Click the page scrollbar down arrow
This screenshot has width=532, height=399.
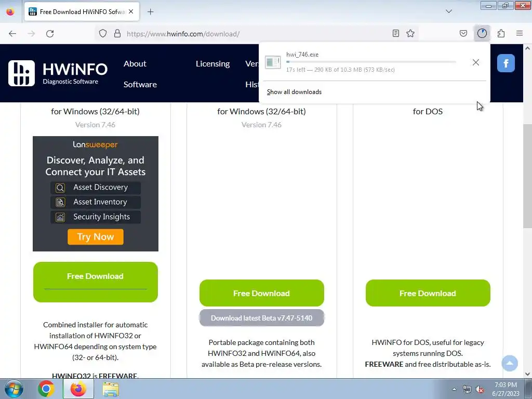point(528,374)
